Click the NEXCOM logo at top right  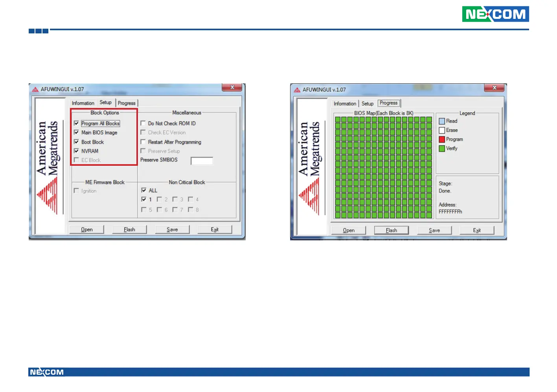495,14
